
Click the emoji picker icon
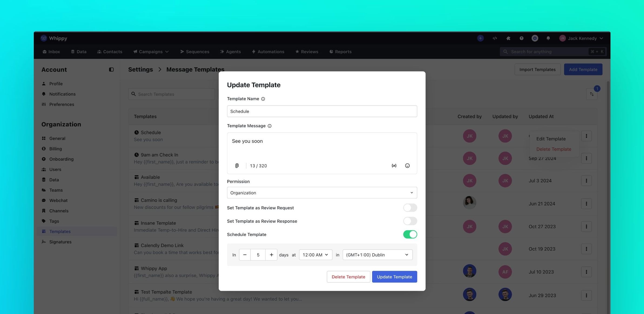pos(407,166)
